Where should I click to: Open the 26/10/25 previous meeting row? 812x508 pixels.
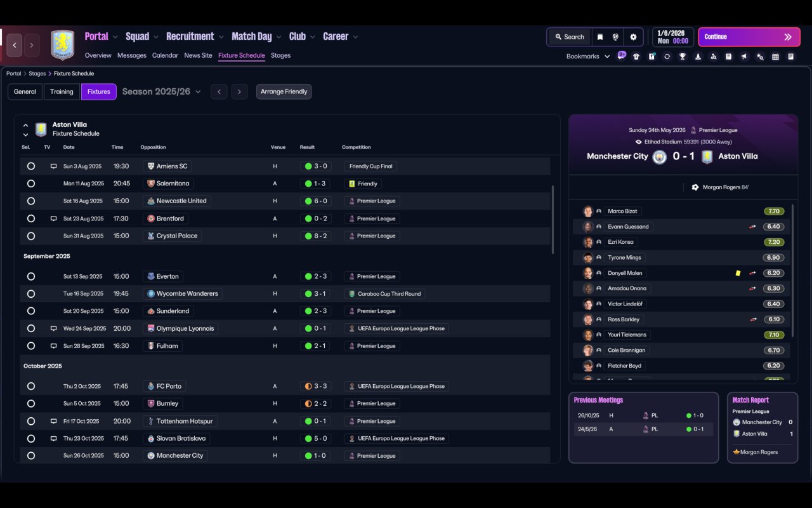(643, 415)
